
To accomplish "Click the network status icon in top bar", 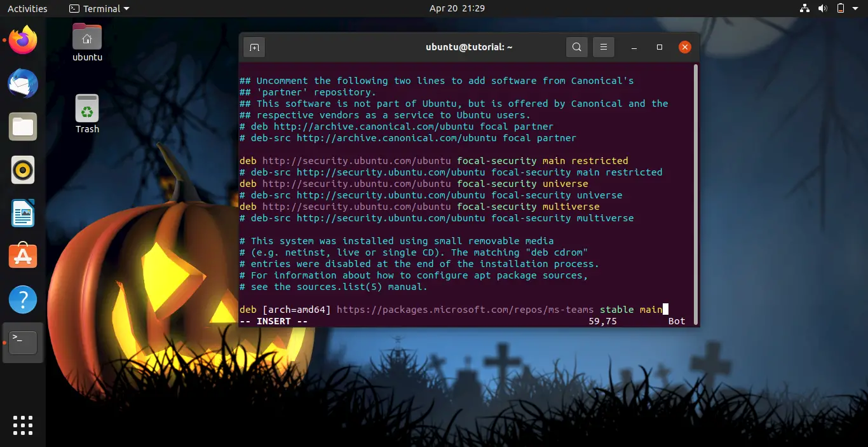I will tap(804, 8).
